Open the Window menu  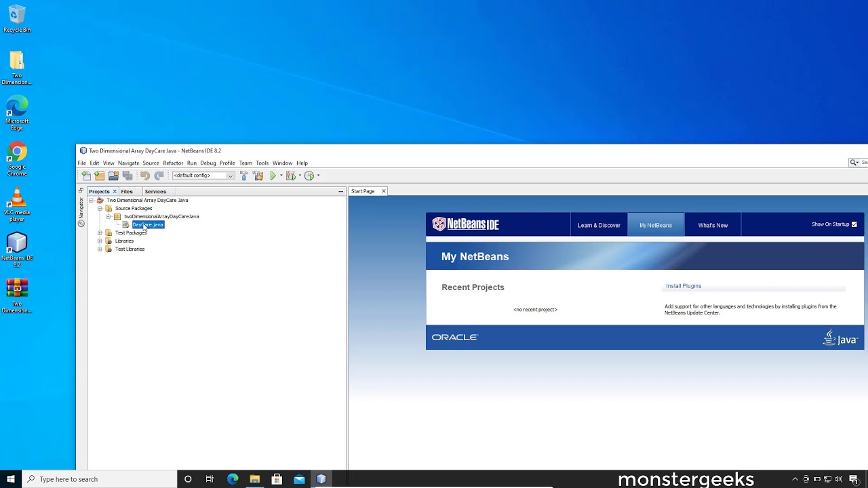pyautogui.click(x=282, y=163)
